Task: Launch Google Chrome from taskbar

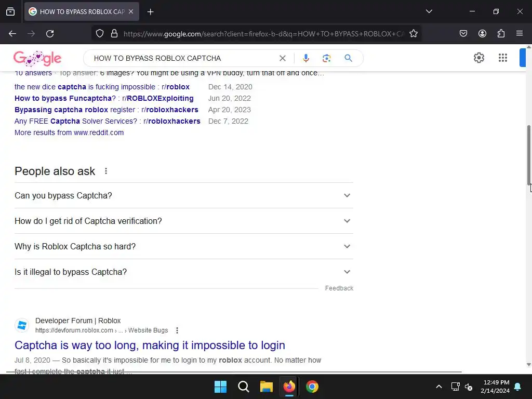Action: coord(312,387)
